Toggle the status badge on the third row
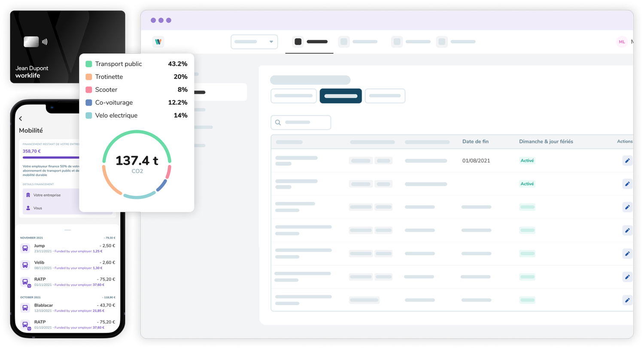Viewport: 644px width, 349px height. pyautogui.click(x=527, y=207)
